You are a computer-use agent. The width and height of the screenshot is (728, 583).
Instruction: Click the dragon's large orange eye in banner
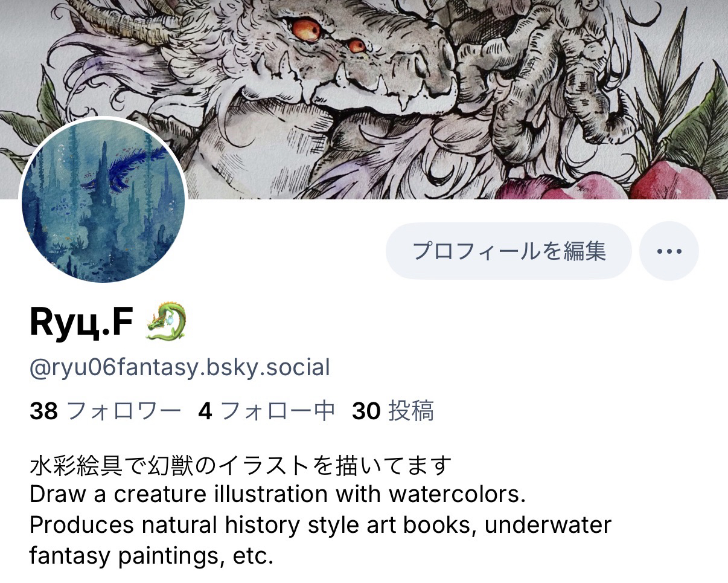point(307,28)
